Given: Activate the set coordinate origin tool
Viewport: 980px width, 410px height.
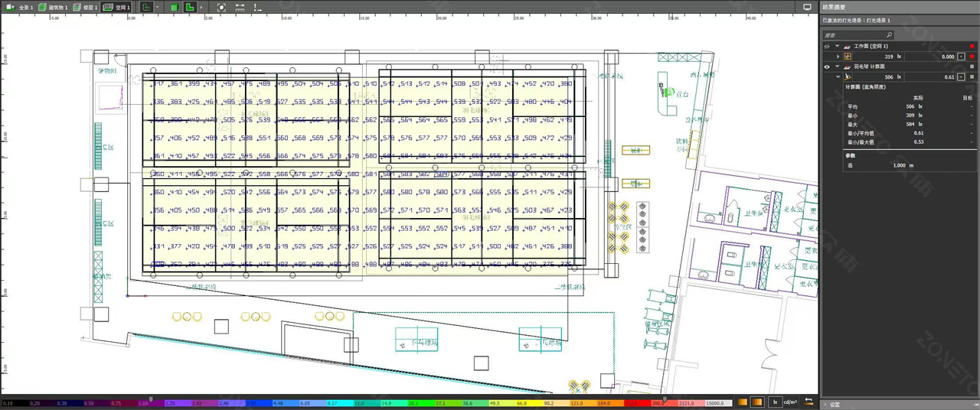Looking at the screenshot, I should pos(258,7).
